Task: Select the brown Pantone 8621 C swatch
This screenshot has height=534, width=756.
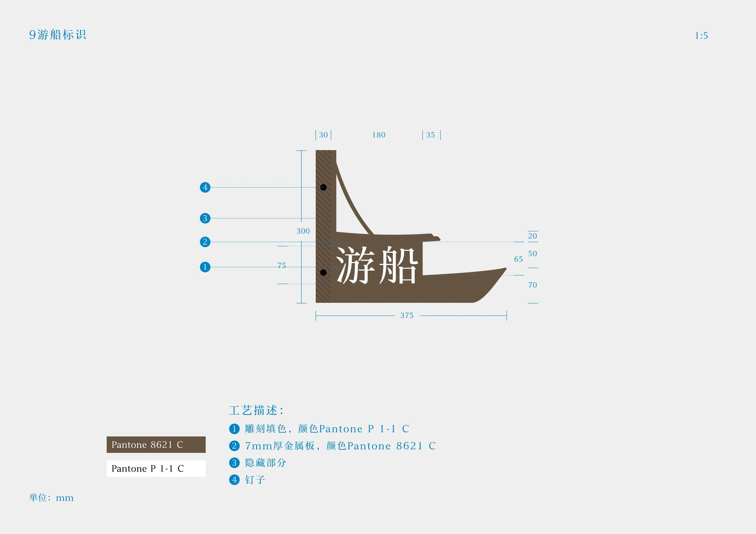Action: point(156,445)
